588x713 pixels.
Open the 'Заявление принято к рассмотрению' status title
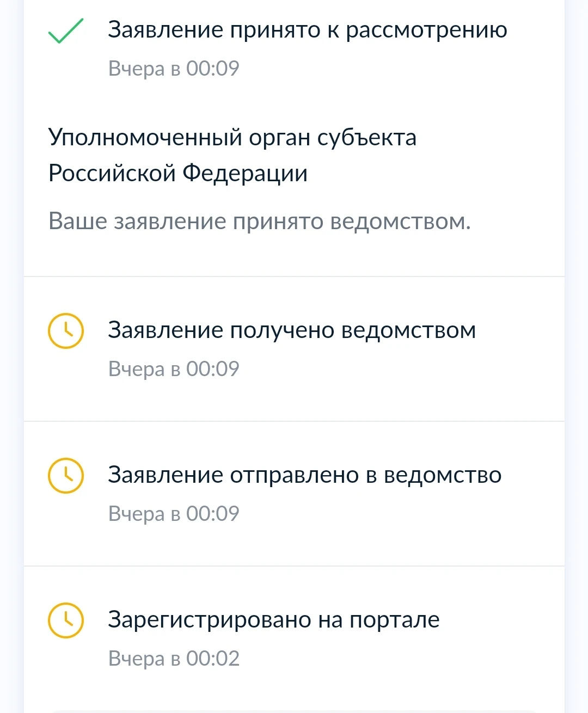click(x=307, y=30)
